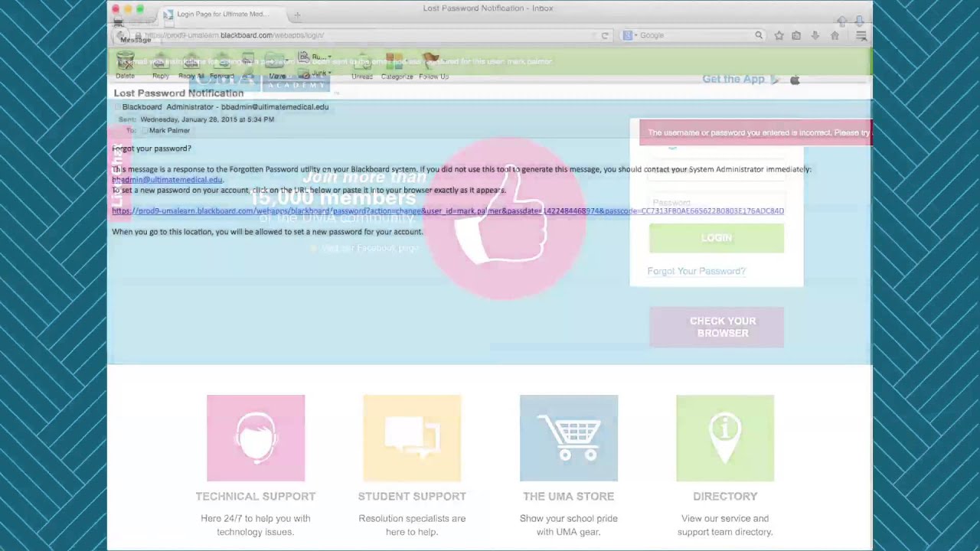Click the STUDENT SUPPORT heading
980x551 pixels.
412,497
